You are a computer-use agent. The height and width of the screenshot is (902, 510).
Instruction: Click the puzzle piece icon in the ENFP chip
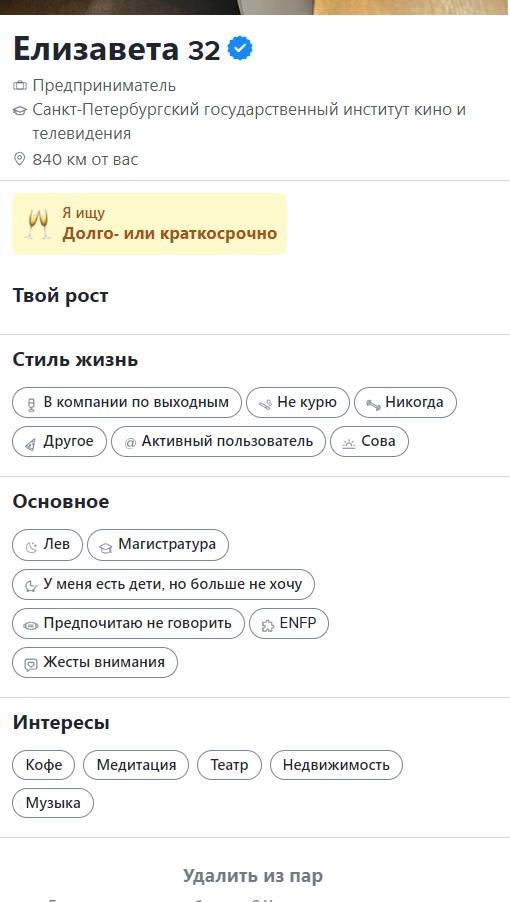pyautogui.click(x=267, y=626)
